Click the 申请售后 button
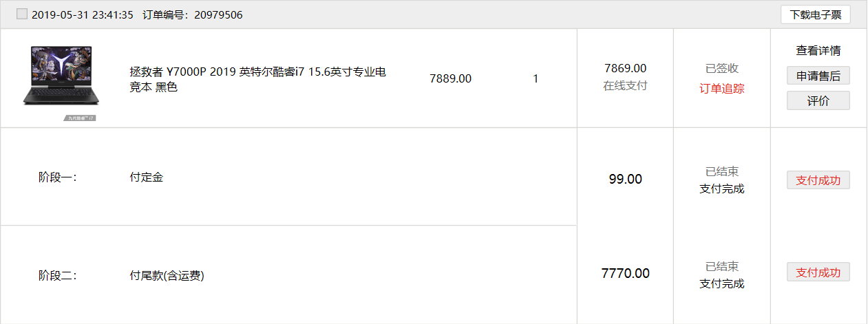The image size is (868, 324). 818,76
